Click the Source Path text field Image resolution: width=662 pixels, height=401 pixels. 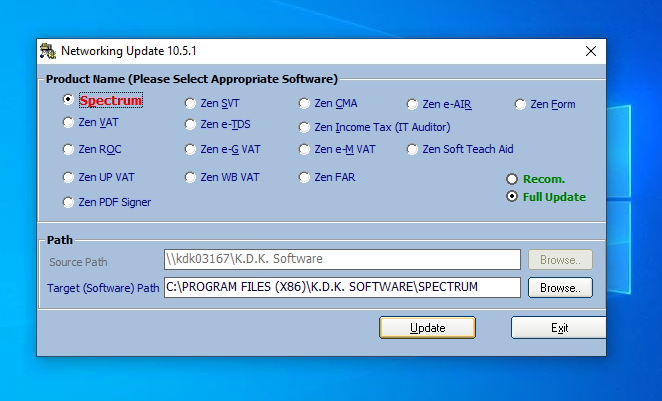pos(342,259)
